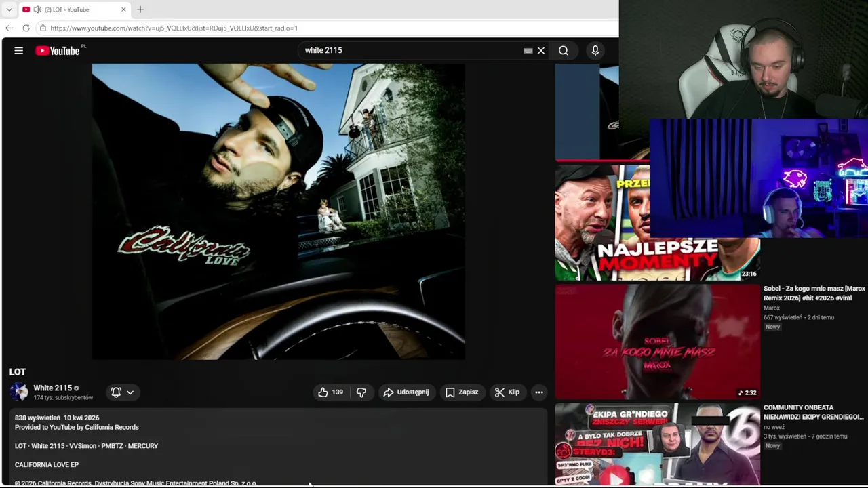Click the LOT video player artwork
Viewport: 868px width, 488px height.
click(x=279, y=211)
